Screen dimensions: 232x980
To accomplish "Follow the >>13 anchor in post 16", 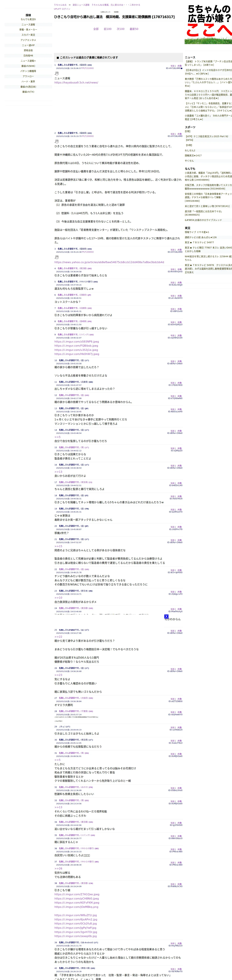I will click(58, 472).
